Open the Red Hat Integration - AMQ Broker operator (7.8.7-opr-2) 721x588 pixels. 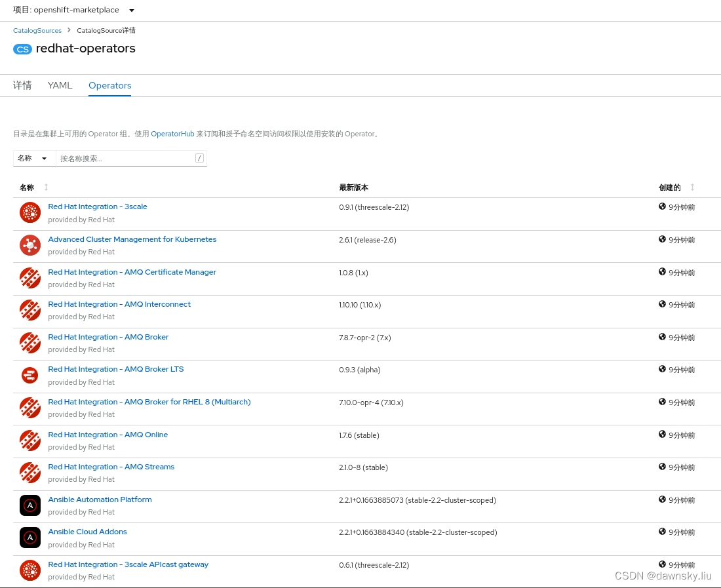108,337
